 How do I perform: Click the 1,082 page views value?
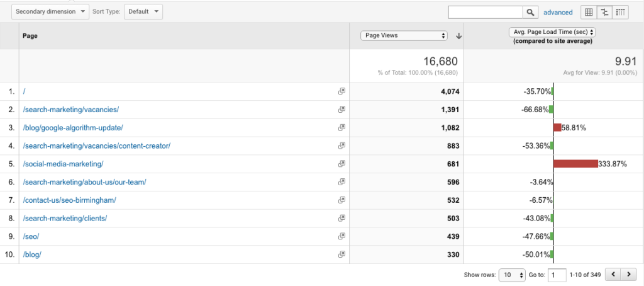tap(449, 128)
